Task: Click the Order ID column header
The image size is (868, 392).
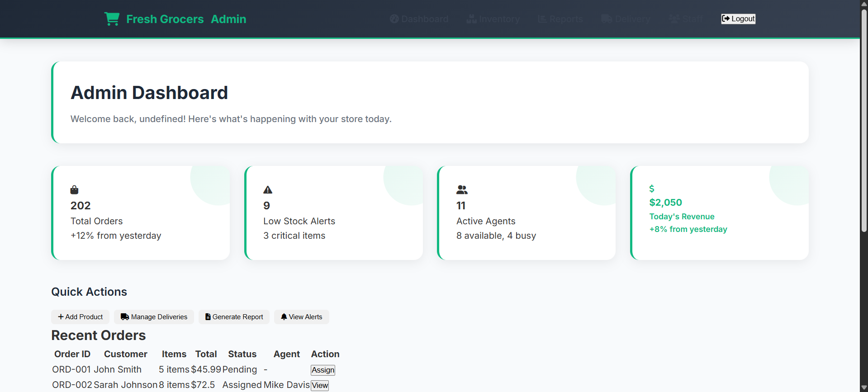Action: [x=72, y=354]
